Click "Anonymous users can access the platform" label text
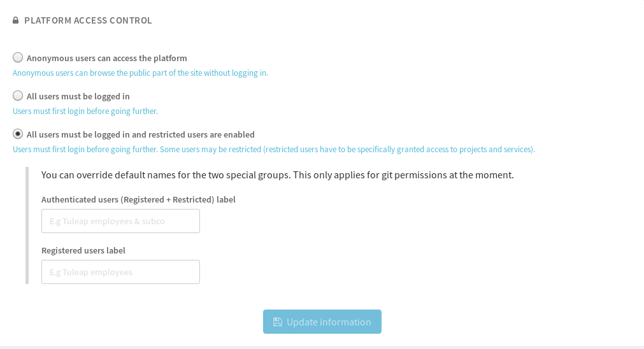Image resolution: width=644 pixels, height=349 pixels. [106, 58]
